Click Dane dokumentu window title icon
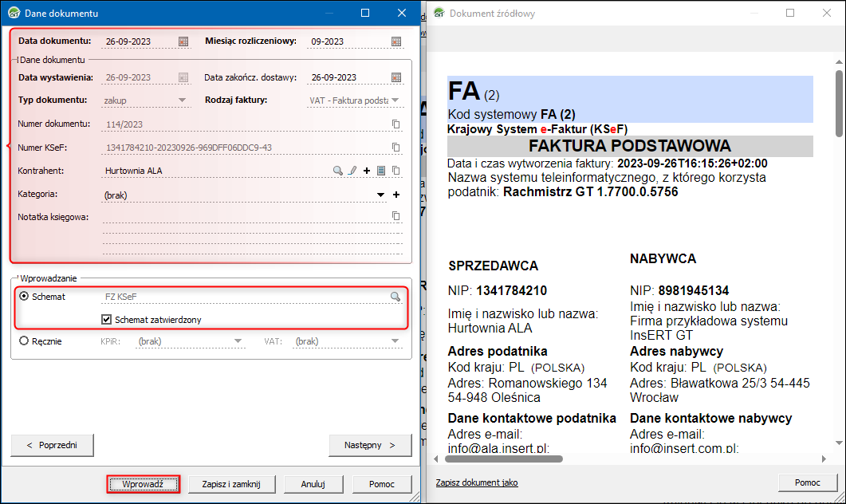 pos(14,13)
